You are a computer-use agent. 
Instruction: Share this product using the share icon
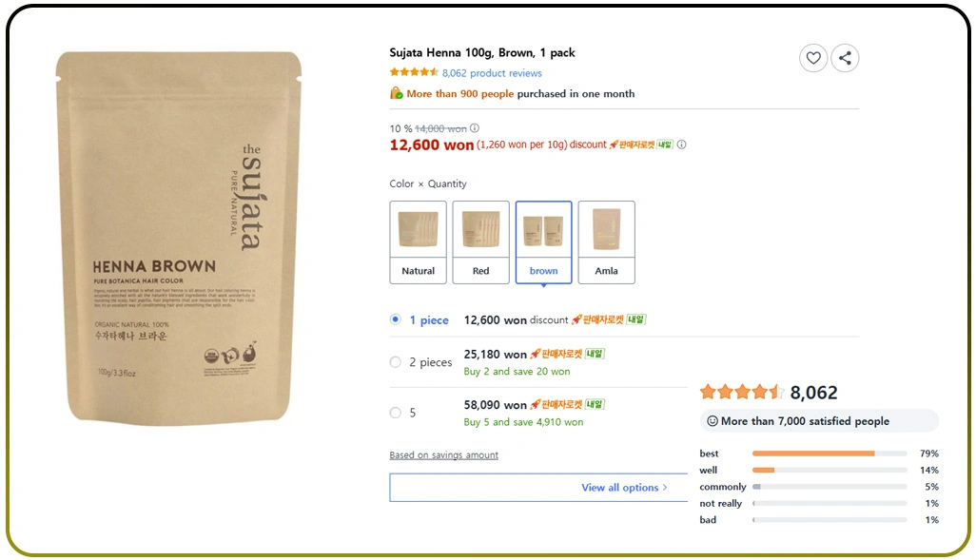(845, 58)
